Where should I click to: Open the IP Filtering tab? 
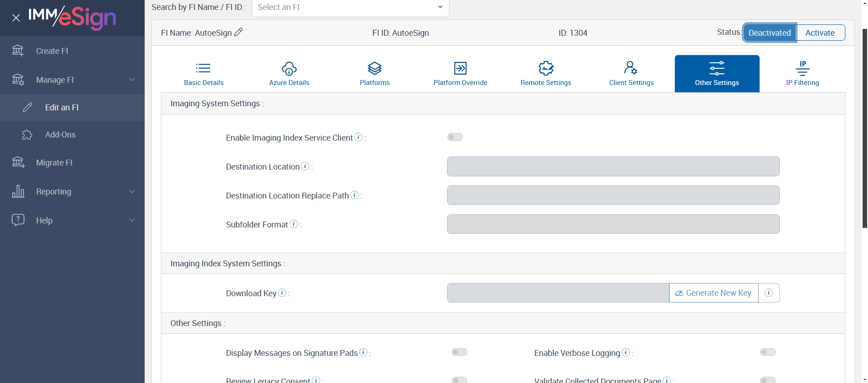point(802,74)
